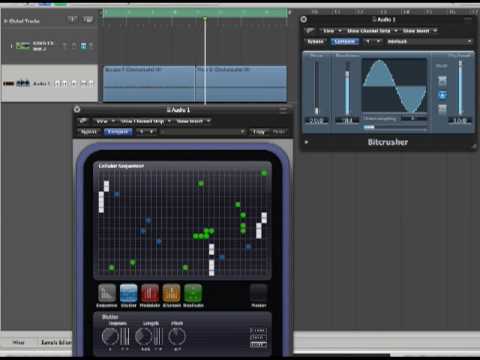Select the second audio region on Audio 1 track
Screen dimensions: 480x360
pos(241,83)
